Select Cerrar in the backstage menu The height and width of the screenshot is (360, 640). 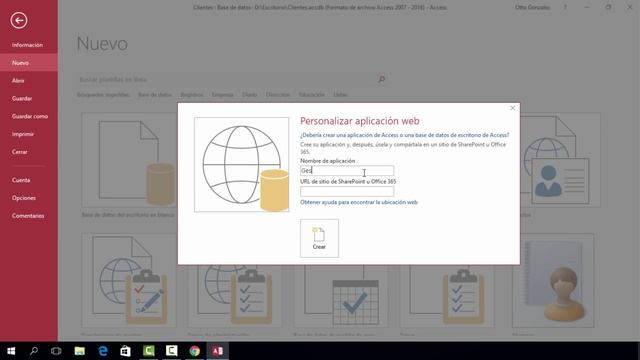coord(20,152)
